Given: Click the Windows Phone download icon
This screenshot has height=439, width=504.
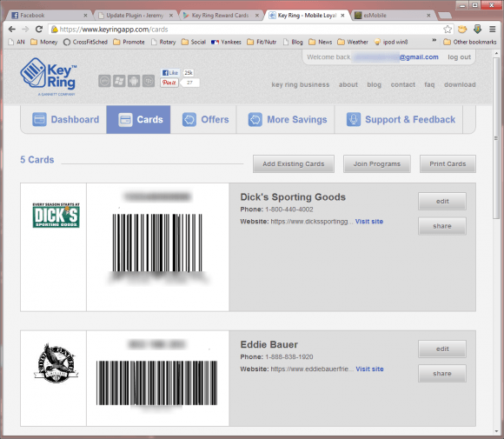Looking at the screenshot, I should pyautogui.click(x=119, y=81).
